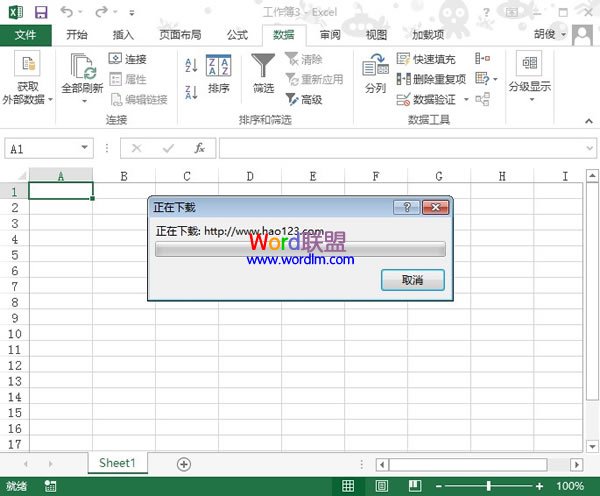Switch to the Add-ins (加载项) tab
The height and width of the screenshot is (496, 600).
[x=428, y=35]
